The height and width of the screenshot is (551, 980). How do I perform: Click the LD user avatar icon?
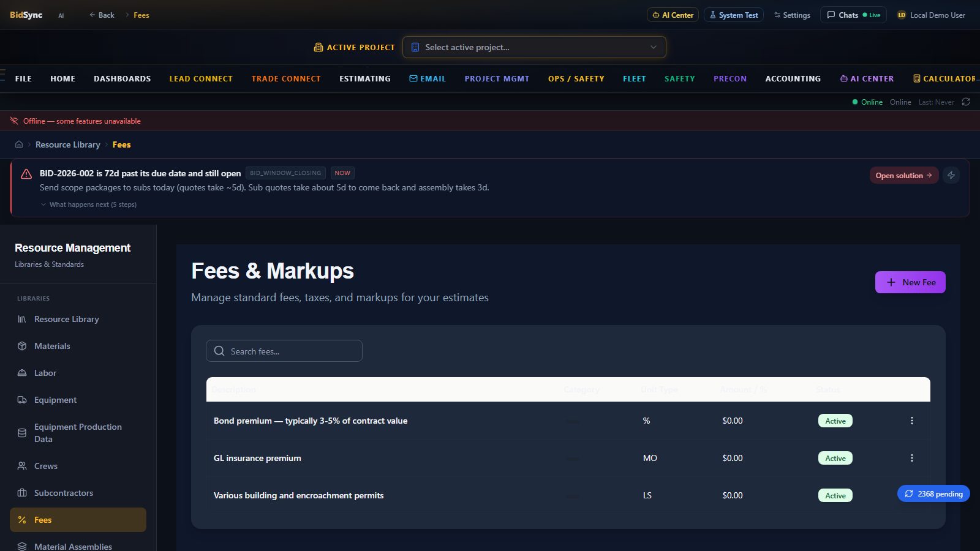click(902, 15)
